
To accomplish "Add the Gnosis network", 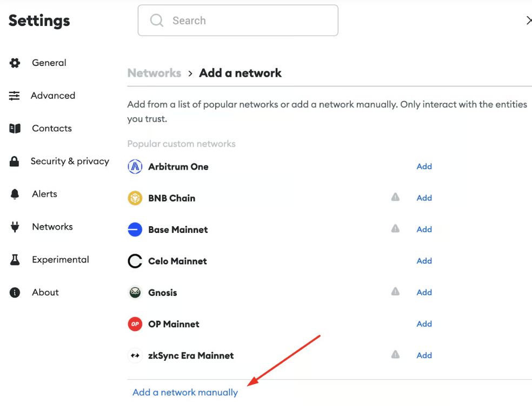I will (x=424, y=292).
